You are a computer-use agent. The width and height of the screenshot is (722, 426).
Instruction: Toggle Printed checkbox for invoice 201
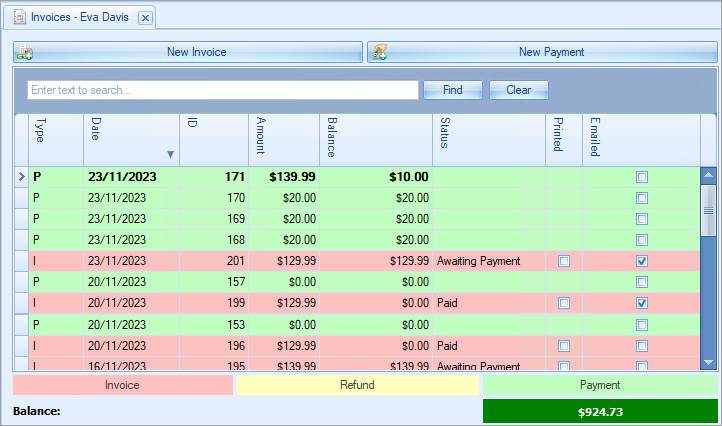(x=564, y=261)
